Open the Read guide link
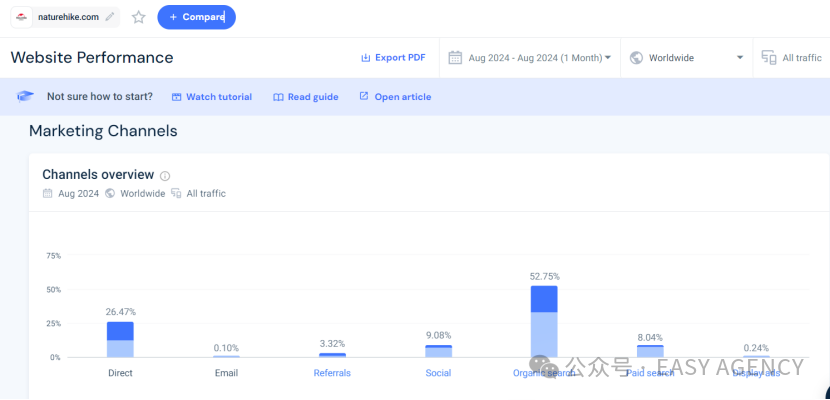 305,97
